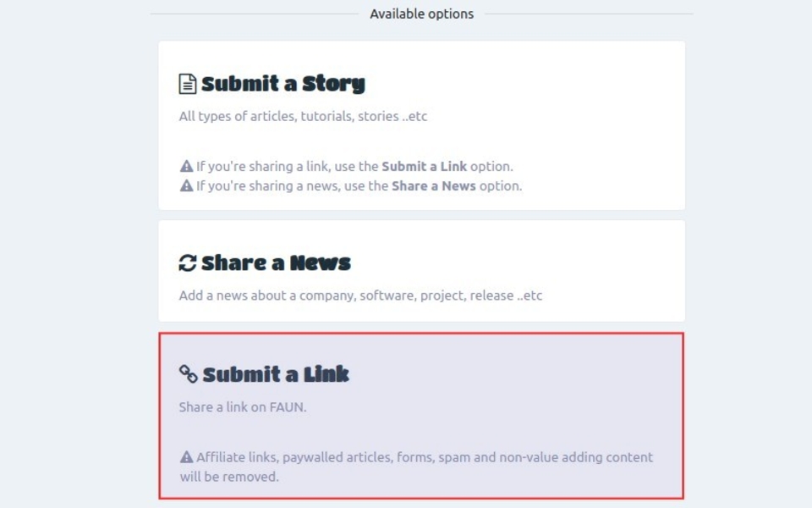812x508 pixels.
Task: Click warning triangle before "If you're sharing a news"
Action: (x=187, y=186)
